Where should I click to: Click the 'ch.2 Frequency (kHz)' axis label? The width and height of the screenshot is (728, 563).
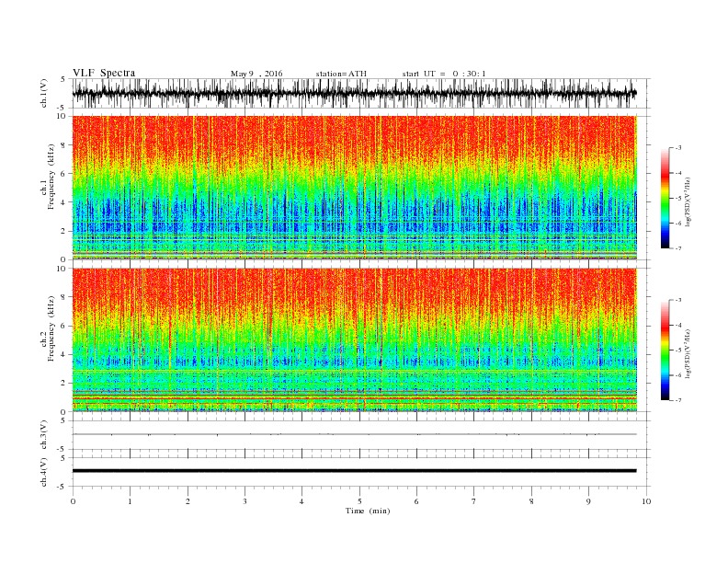[x=48, y=328]
